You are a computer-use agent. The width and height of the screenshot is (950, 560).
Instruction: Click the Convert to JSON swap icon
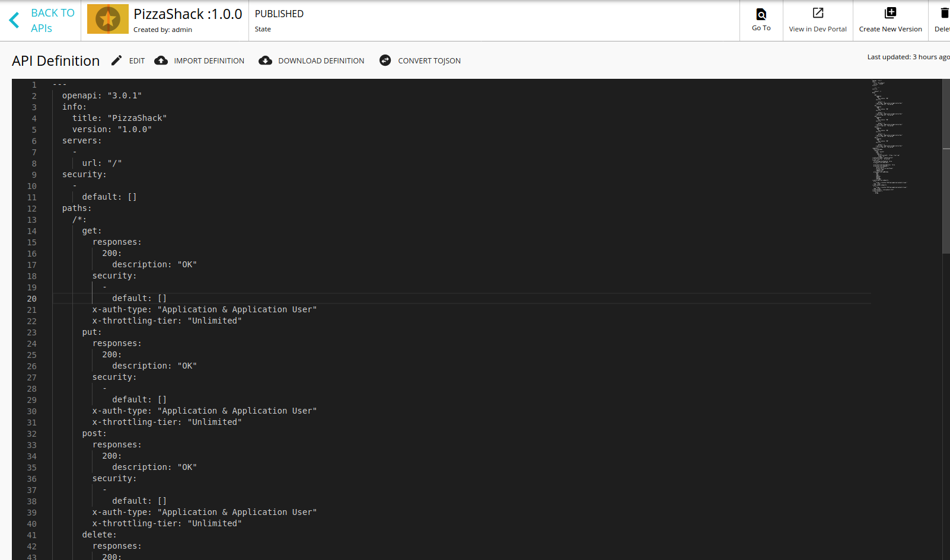(385, 60)
